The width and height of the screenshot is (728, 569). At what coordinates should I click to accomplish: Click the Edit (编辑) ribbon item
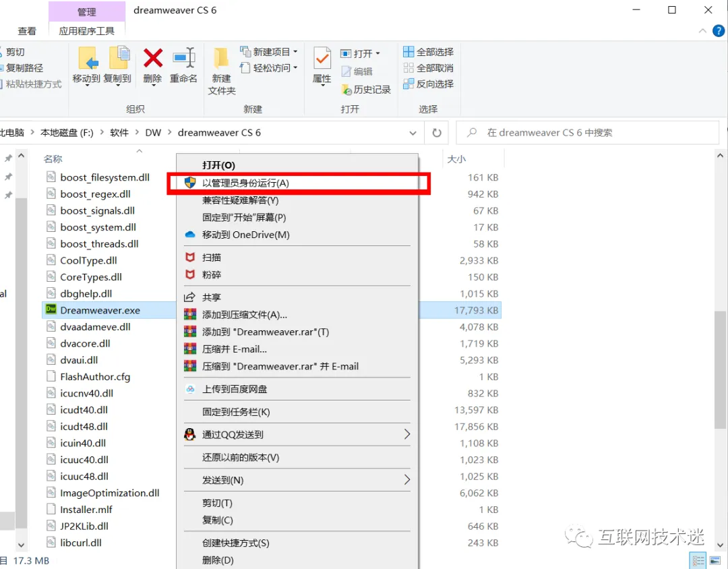click(357, 71)
